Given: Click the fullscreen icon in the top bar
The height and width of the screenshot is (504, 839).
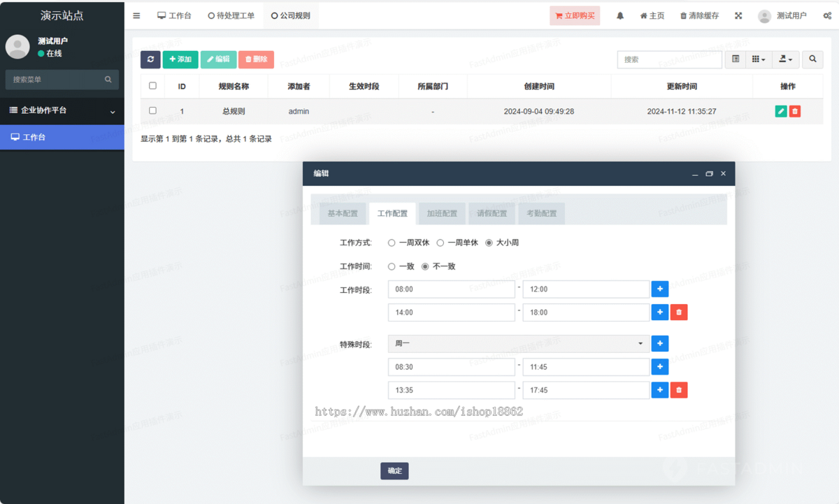Looking at the screenshot, I should click(738, 15).
